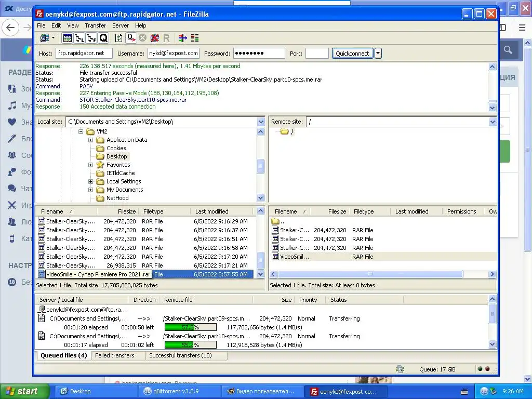Viewport: 532px width, 399px height.
Task: Click the remote parent folder ".." icon
Action: point(275,221)
